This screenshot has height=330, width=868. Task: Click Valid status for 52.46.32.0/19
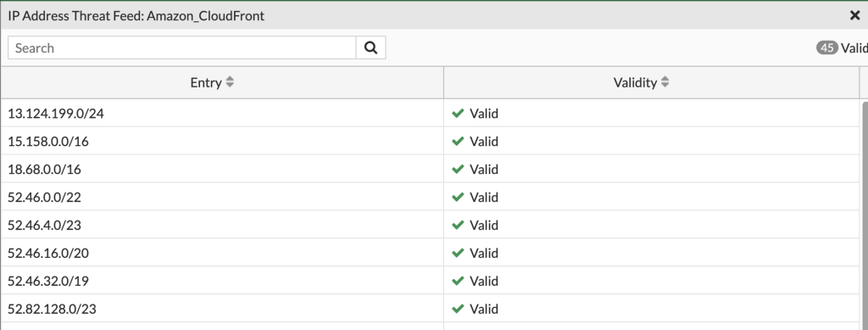pyautogui.click(x=475, y=282)
